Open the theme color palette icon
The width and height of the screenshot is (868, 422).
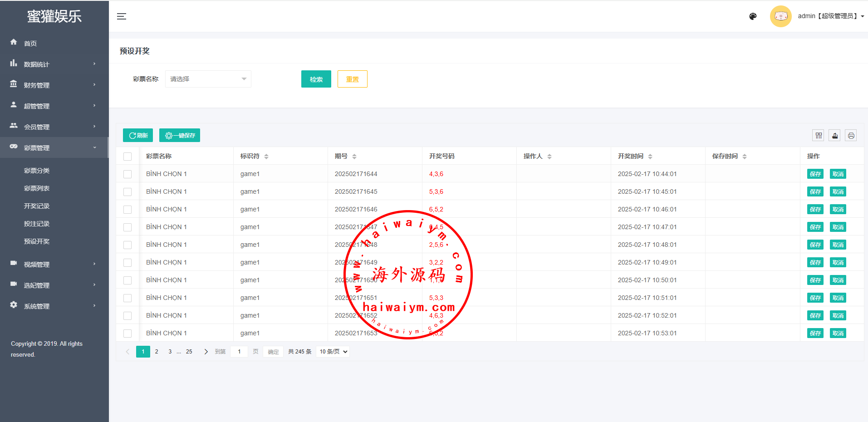(753, 16)
